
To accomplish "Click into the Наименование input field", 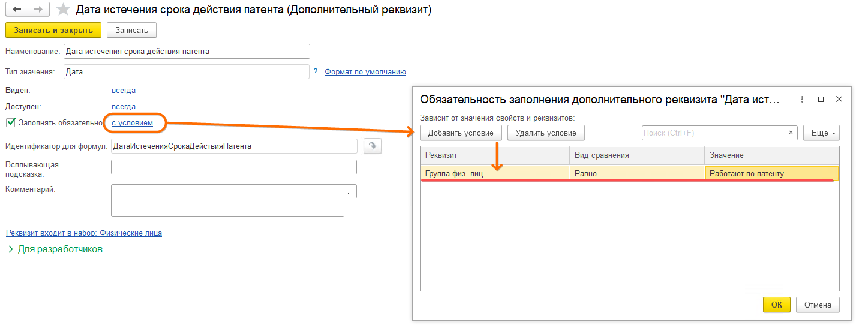I will coord(187,52).
